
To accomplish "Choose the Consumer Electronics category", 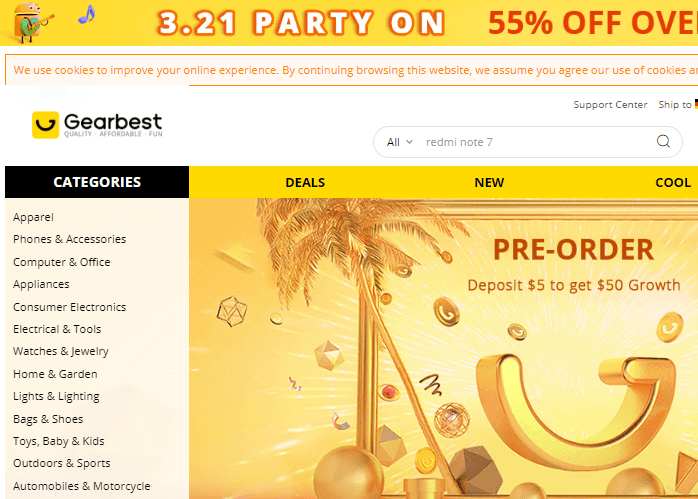I will (69, 307).
